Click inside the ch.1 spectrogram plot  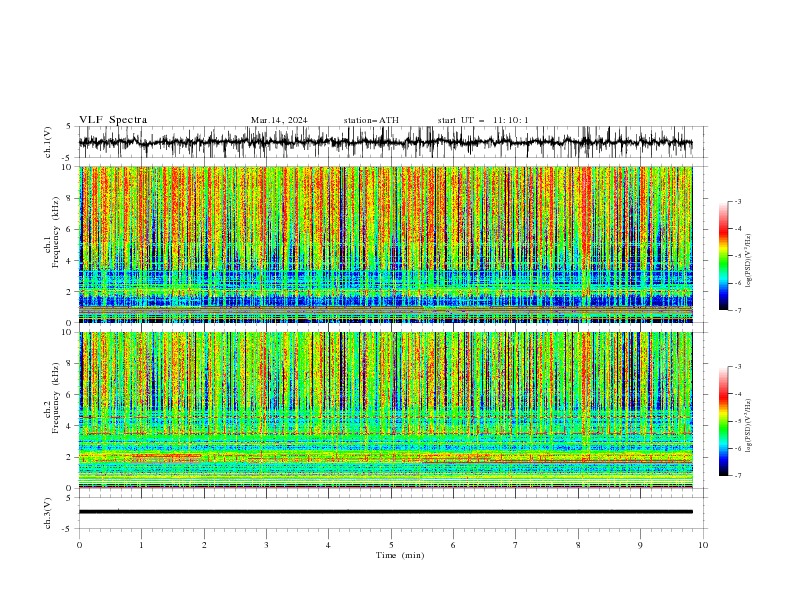pos(385,244)
